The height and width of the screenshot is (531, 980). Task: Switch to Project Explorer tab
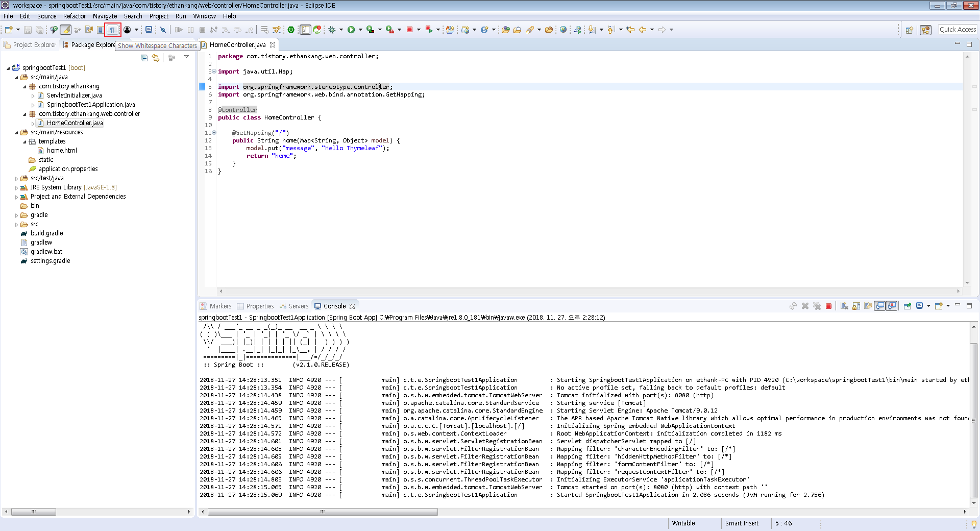30,45
